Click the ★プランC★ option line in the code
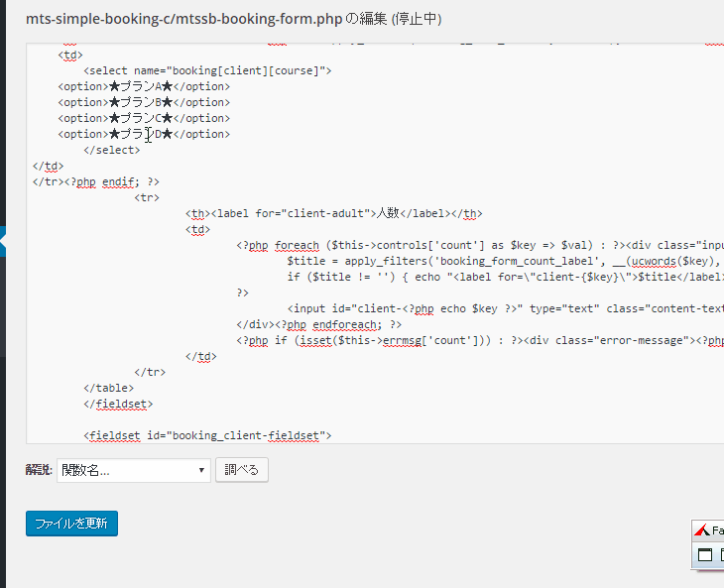The height and width of the screenshot is (588, 724). tap(144, 118)
